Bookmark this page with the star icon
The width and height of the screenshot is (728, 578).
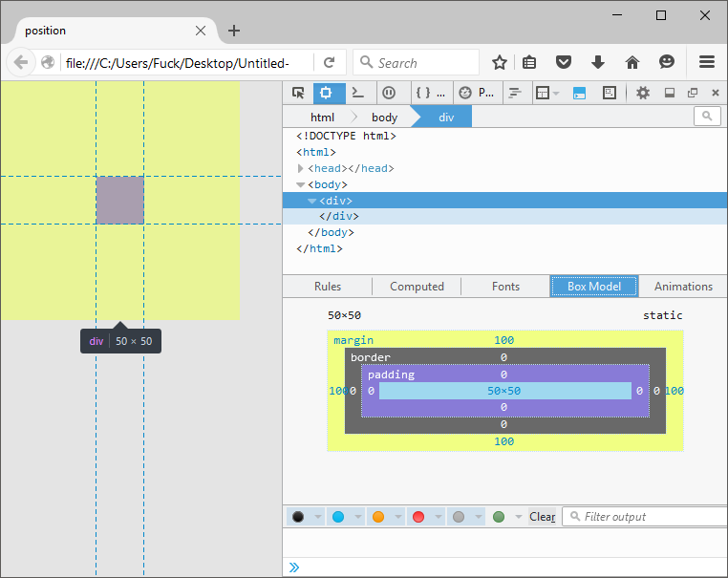click(499, 62)
